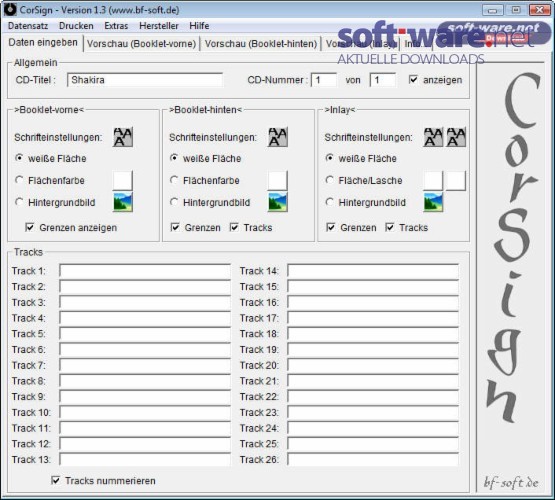Pick first Fläche color swatch in Inlay
The image size is (555, 500).
coord(433,180)
